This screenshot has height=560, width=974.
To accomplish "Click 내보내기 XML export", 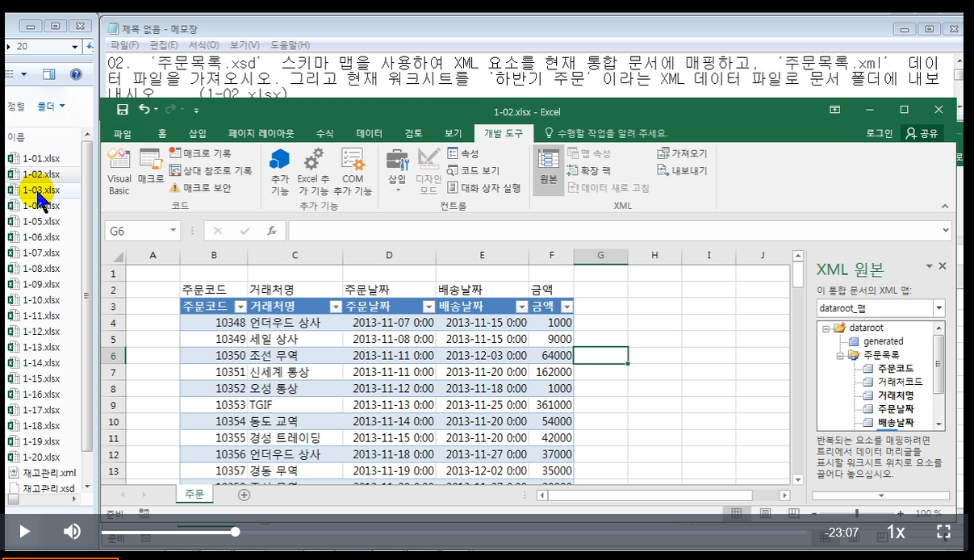I will pos(683,171).
